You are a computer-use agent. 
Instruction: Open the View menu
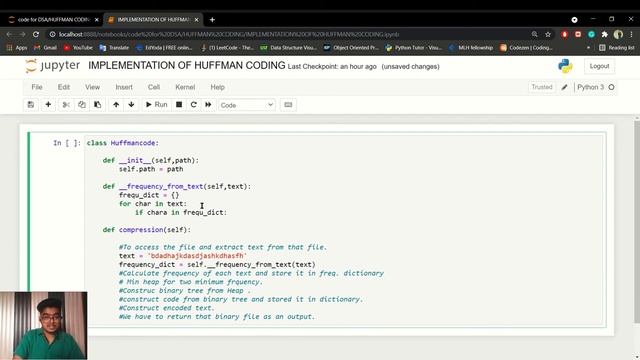92,87
